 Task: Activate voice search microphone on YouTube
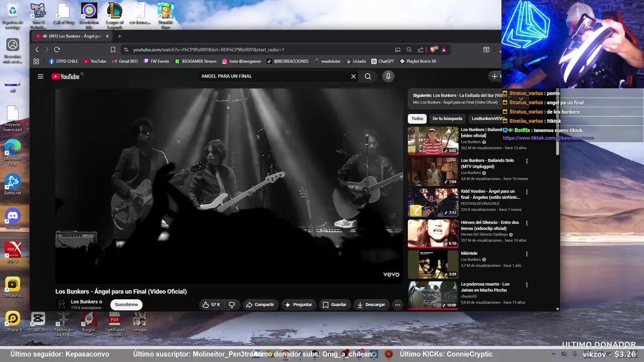point(388,76)
